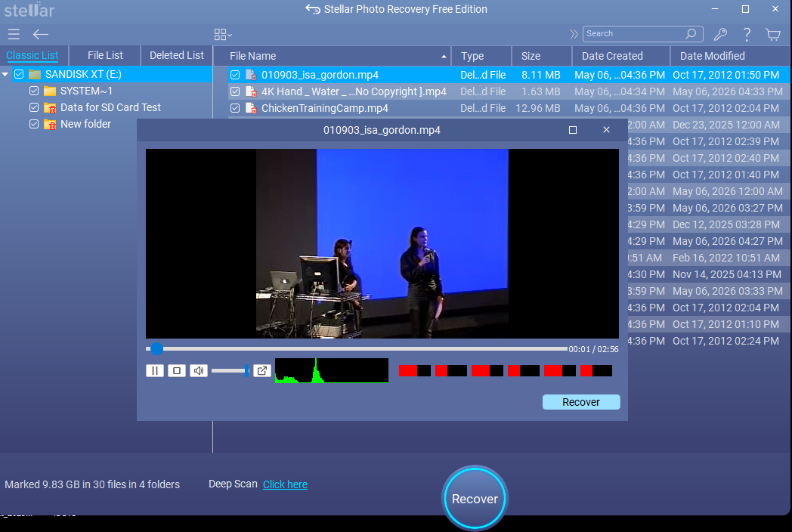Mute the preview speaker icon
Viewport: 792px width, 532px height.
click(x=199, y=371)
